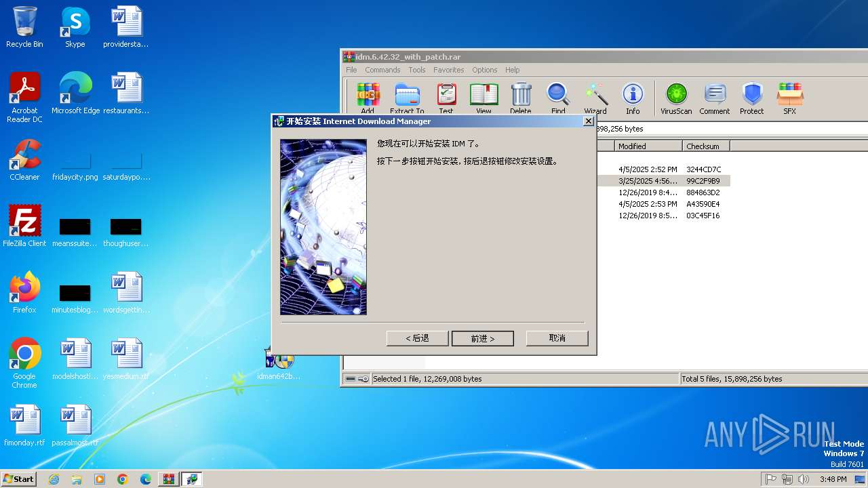This screenshot has width=868, height=488.
Task: Select the fimonday.rtf desktop document
Action: [x=24, y=426]
